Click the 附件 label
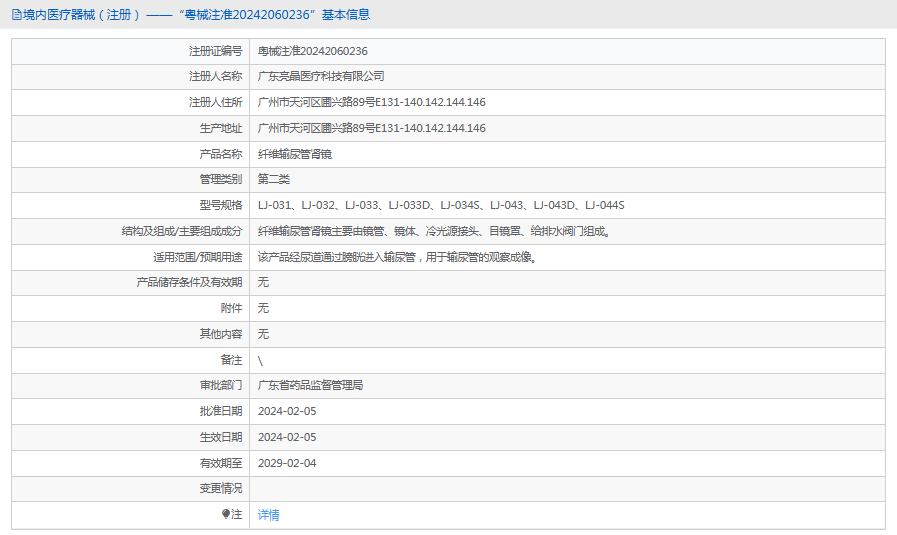The height and width of the screenshot is (535, 897). coord(232,308)
